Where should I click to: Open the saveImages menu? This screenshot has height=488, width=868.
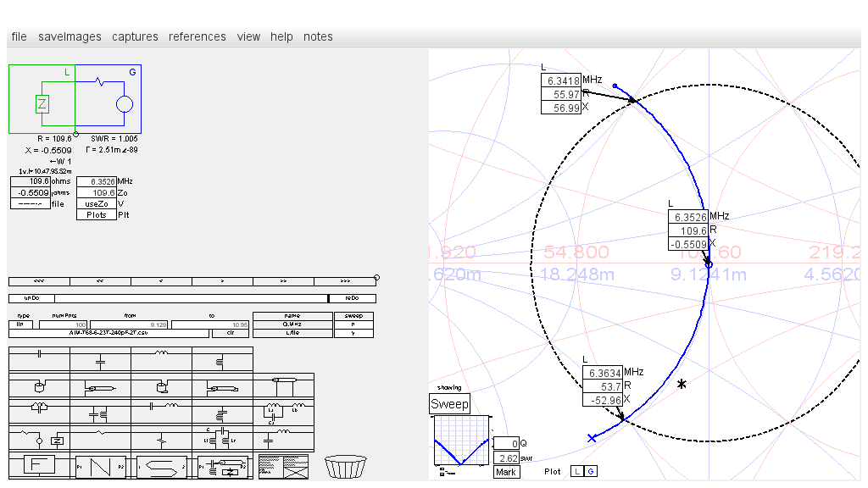(x=70, y=36)
